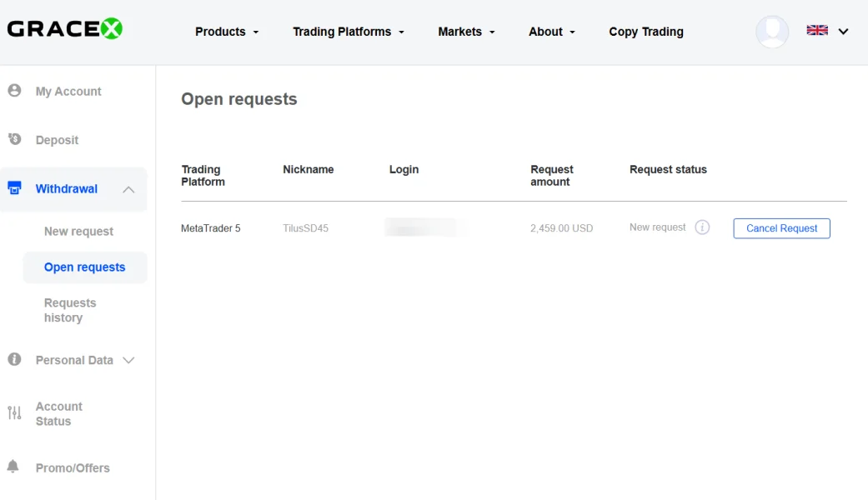Open the user profile avatar
This screenshot has width=868, height=500.
tap(772, 32)
